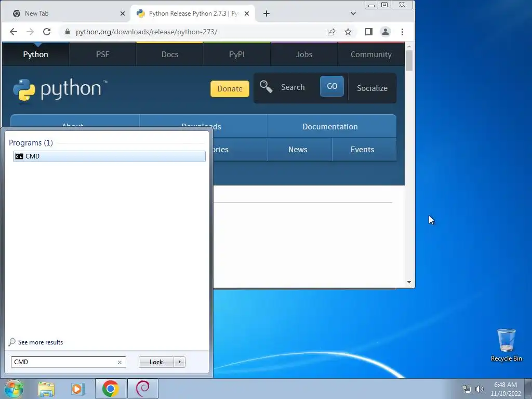The height and width of the screenshot is (399, 532).
Task: Click the address bar URL
Action: [146, 32]
